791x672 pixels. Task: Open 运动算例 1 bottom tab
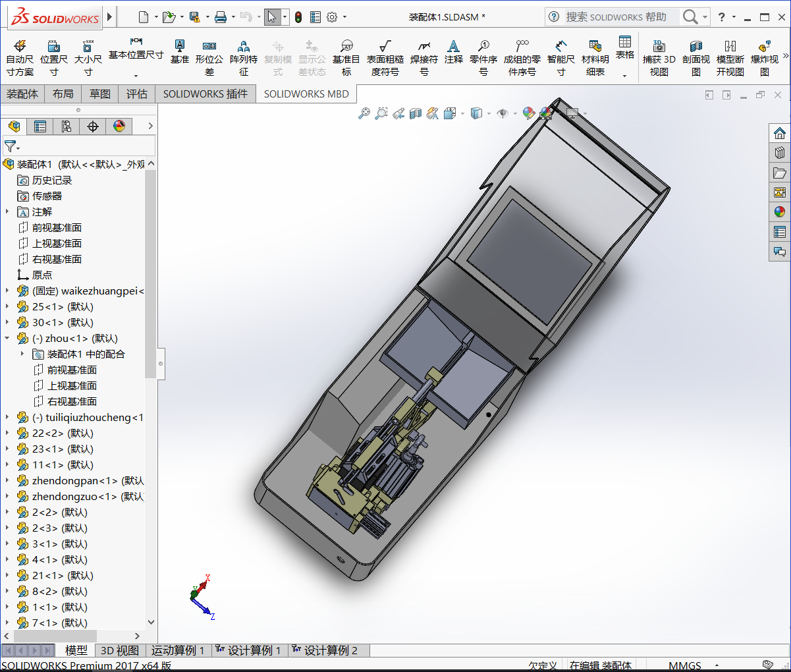point(178,650)
